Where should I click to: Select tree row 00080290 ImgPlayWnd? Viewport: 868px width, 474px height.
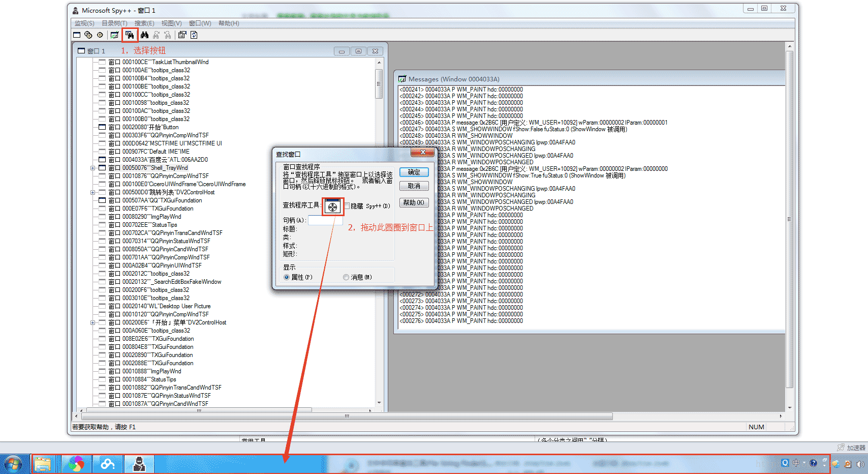[145, 217]
